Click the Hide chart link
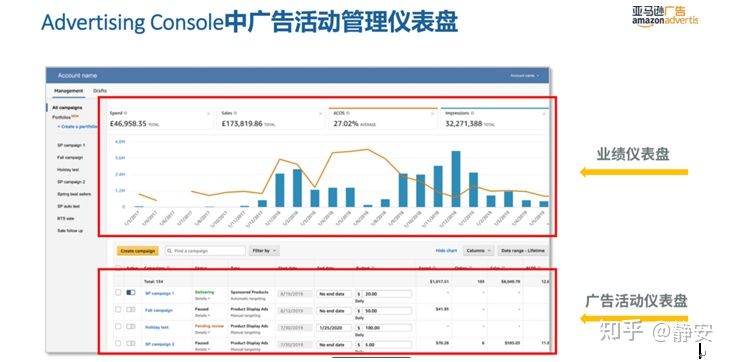 pos(446,251)
